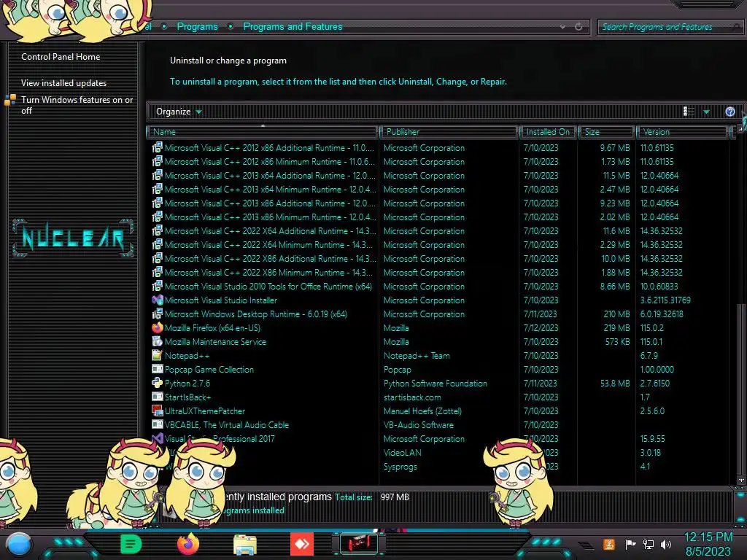Image resolution: width=747 pixels, height=560 pixels.
Task: Click the change view icon in toolbar
Action: [x=689, y=112]
